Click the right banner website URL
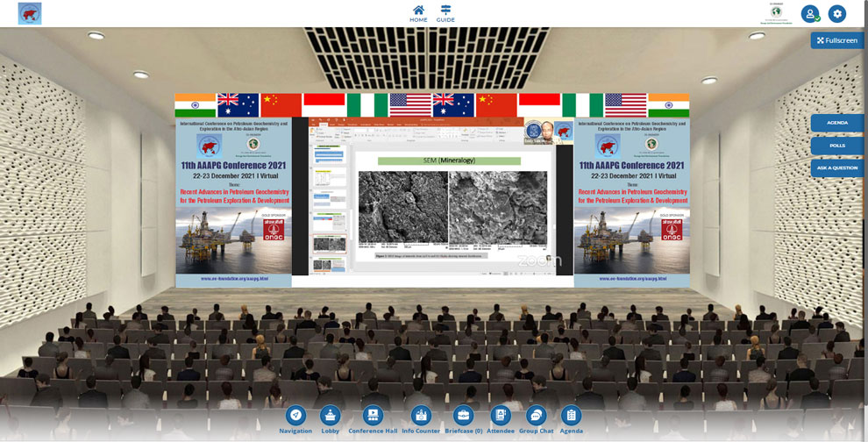Viewport: 868px width, 442px height. (633, 279)
